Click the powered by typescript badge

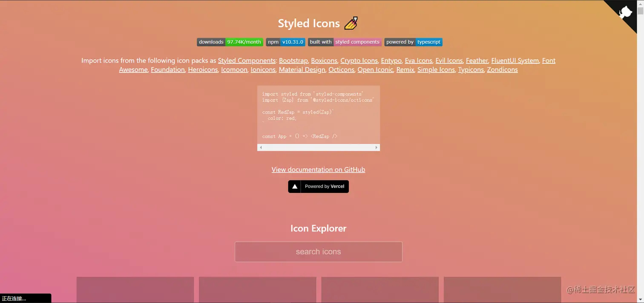(x=413, y=42)
